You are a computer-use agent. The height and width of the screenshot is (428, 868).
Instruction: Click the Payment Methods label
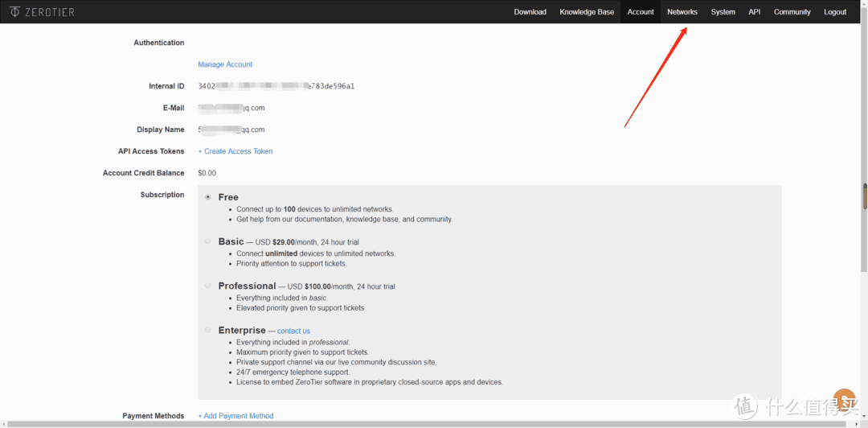pyautogui.click(x=154, y=416)
